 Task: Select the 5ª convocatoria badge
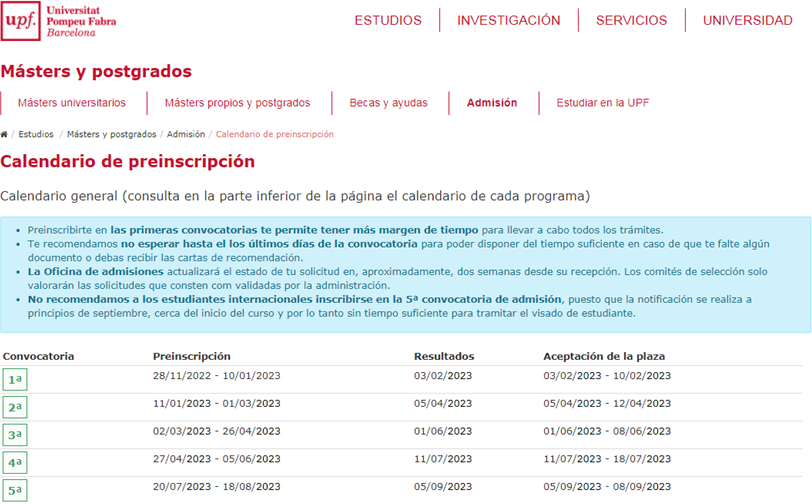(14, 491)
